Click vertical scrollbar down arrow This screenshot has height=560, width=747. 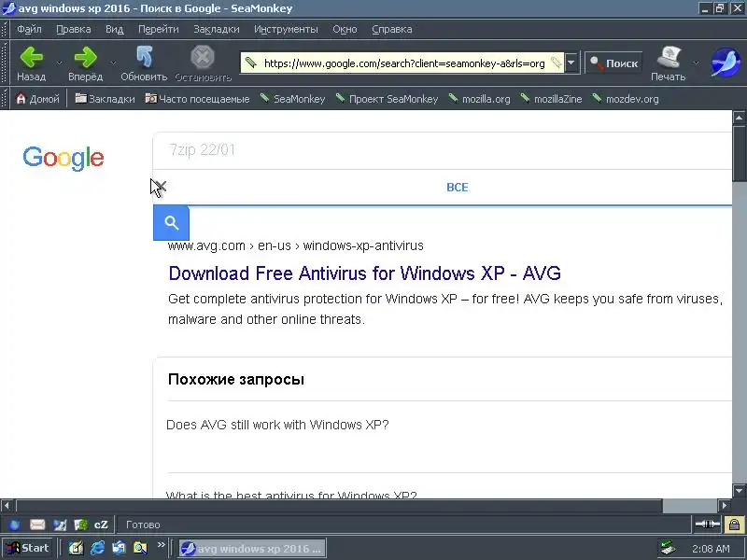coord(739,490)
